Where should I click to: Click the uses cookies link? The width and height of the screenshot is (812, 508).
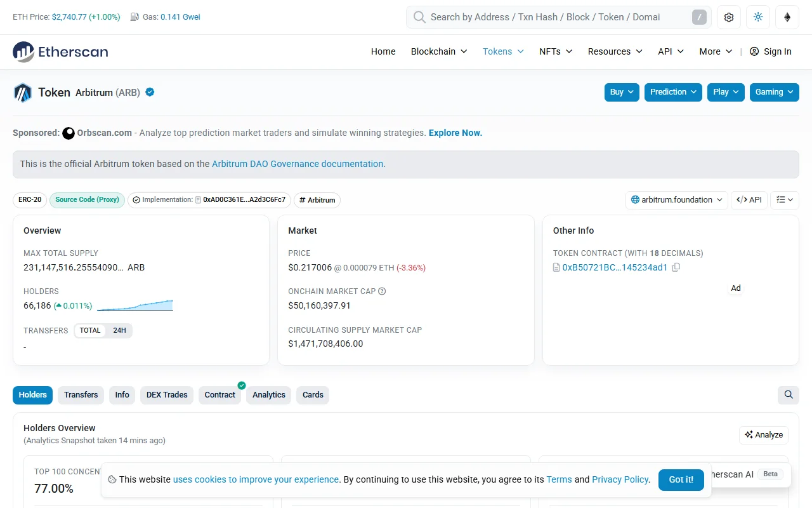tap(256, 479)
